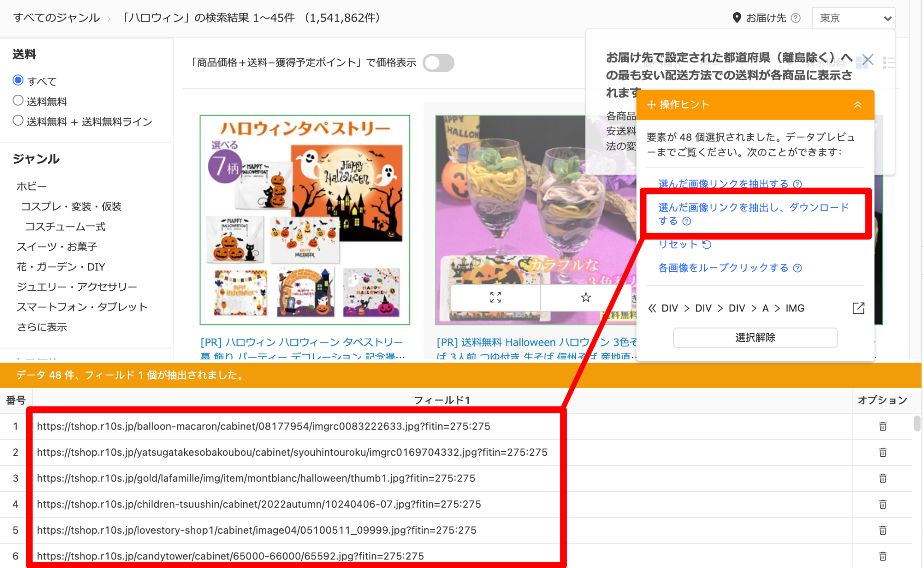This screenshot has height=568, width=924.
Task: Click trash icon for row 5
Action: [882, 530]
